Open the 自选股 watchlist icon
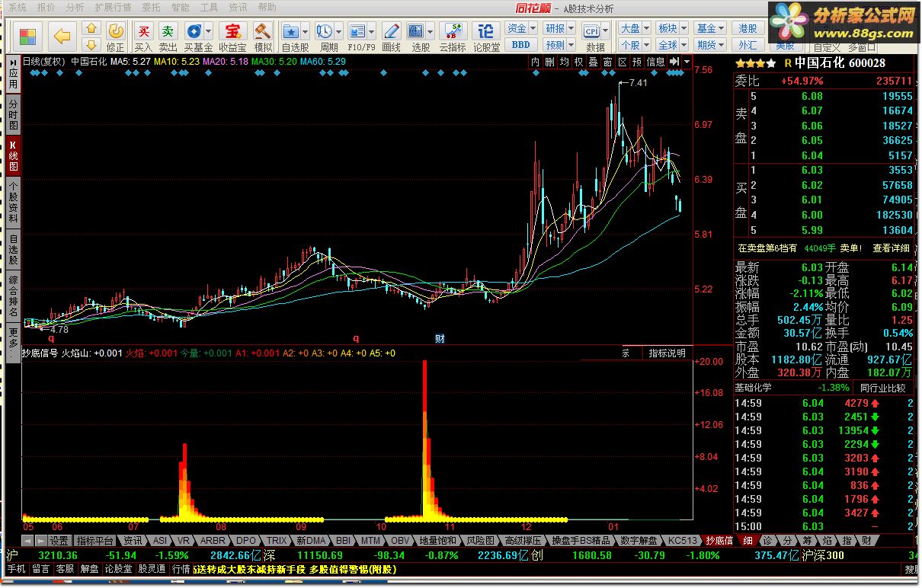Image resolution: width=922 pixels, height=588 pixels. point(291,32)
